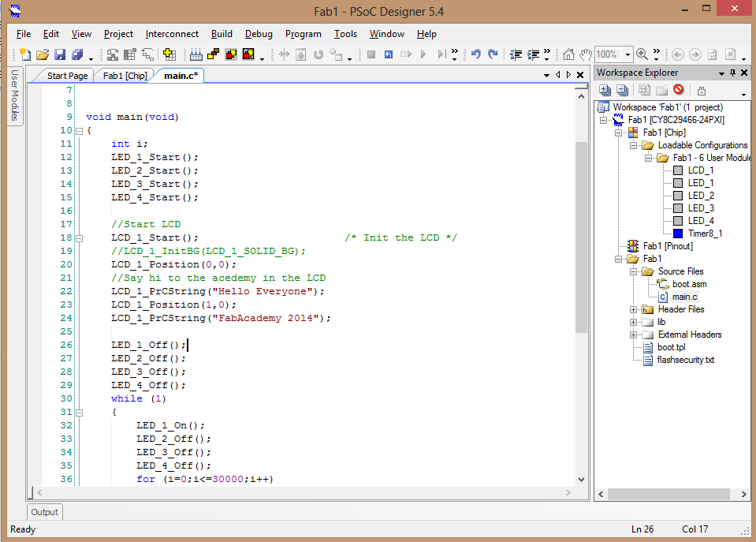Click the New File toolbar icon

[25, 54]
